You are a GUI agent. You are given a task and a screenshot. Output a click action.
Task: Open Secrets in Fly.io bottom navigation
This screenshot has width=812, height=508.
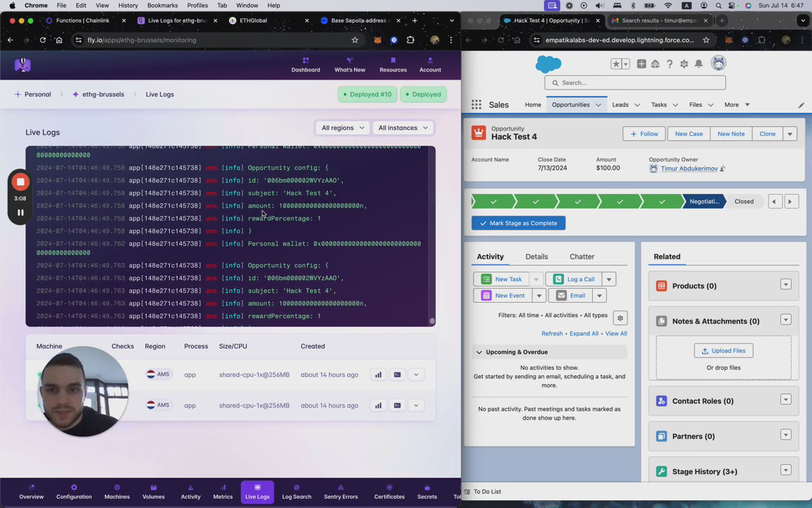pyautogui.click(x=427, y=492)
